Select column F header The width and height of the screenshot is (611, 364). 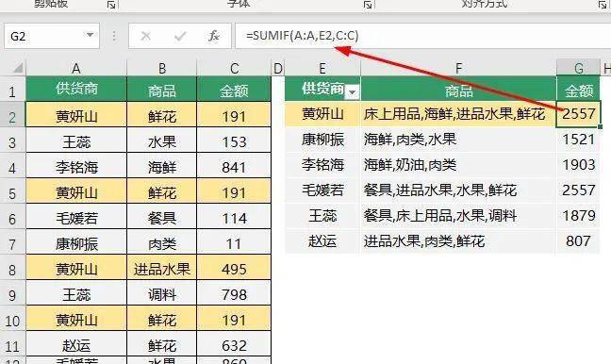point(458,69)
